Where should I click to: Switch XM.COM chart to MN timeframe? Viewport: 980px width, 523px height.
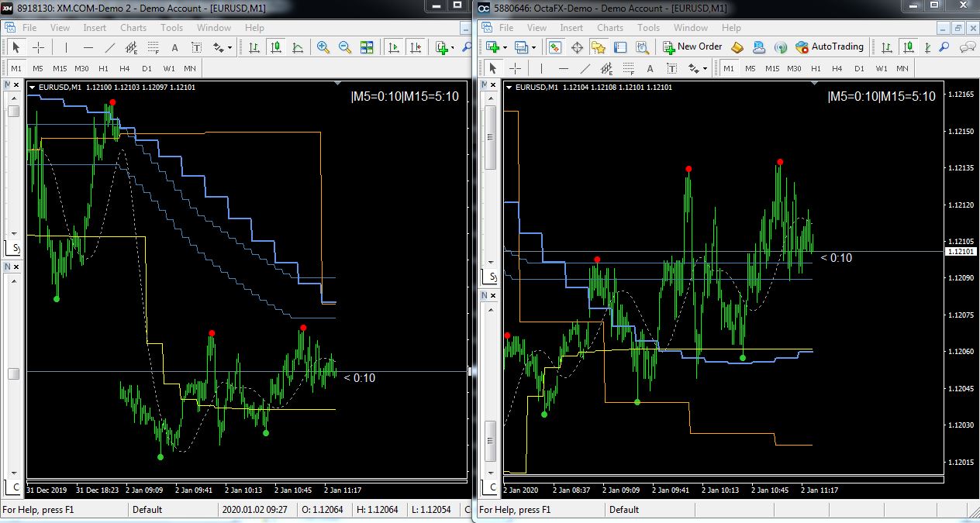(190, 68)
